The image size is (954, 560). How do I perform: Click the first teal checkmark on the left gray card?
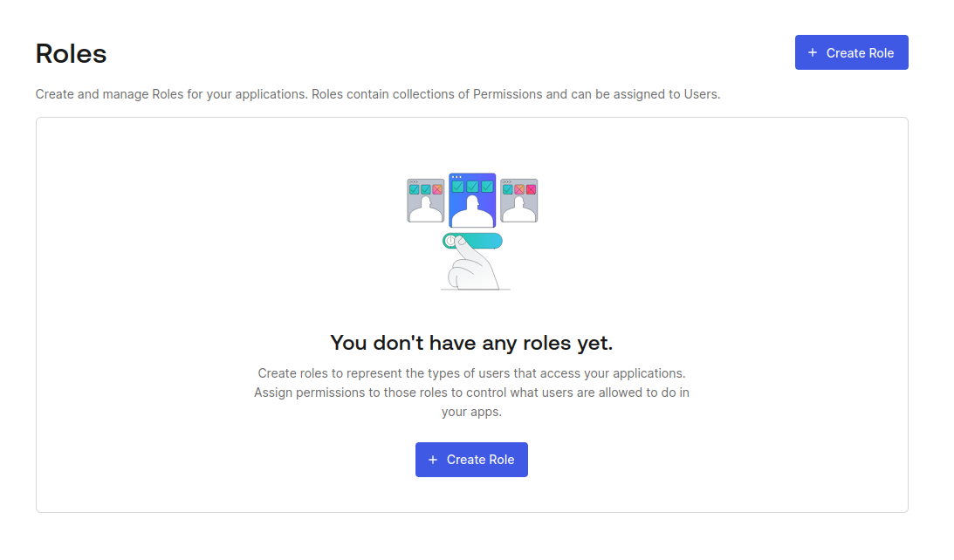pos(415,189)
